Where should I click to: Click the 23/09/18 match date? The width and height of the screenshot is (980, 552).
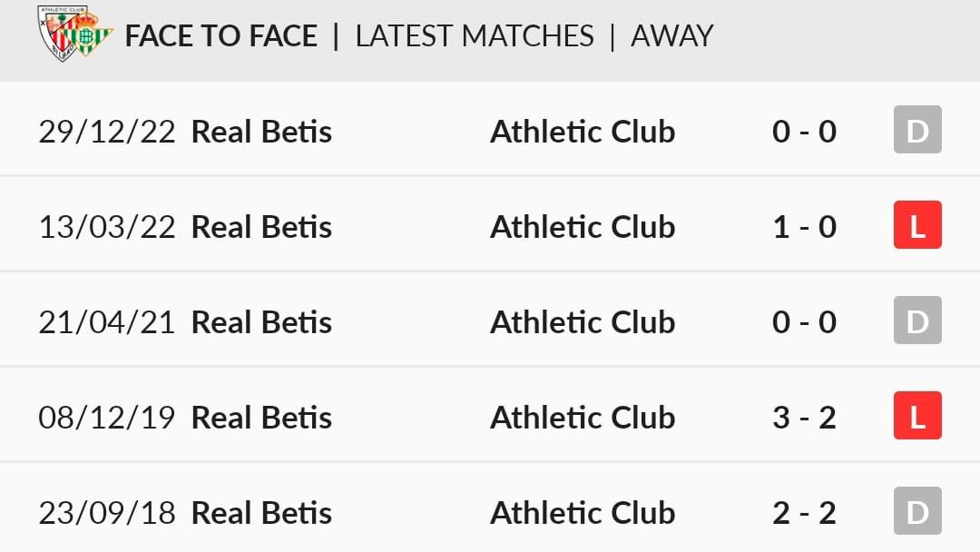pyautogui.click(x=107, y=513)
